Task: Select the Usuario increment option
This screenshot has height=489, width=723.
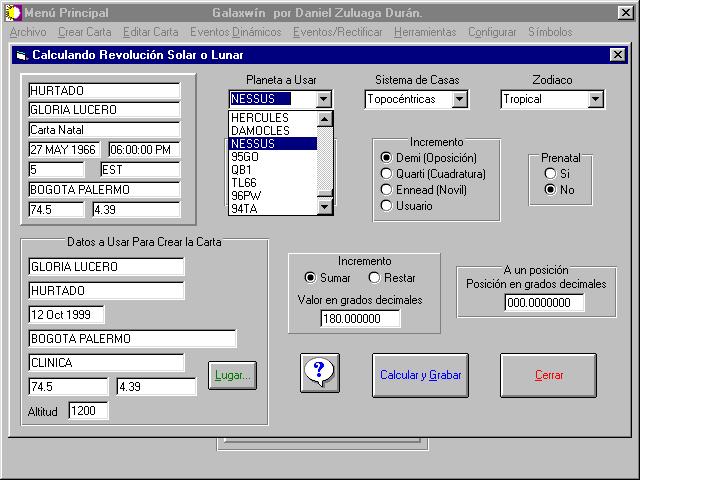Action: pyautogui.click(x=386, y=206)
